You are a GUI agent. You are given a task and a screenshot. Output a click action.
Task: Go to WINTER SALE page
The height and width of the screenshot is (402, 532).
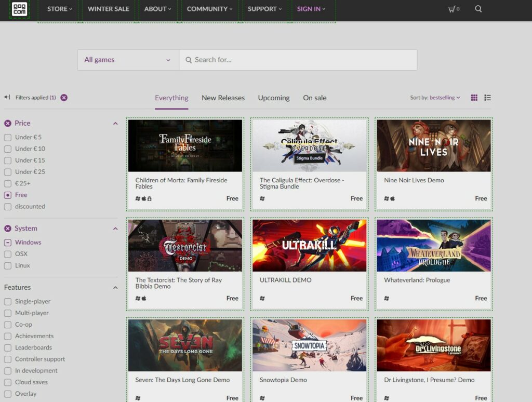pos(109,9)
